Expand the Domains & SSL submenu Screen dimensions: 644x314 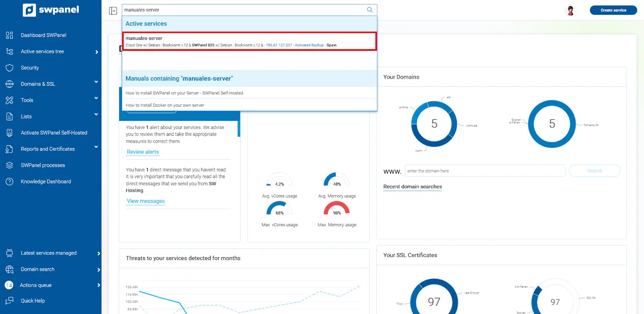click(x=96, y=82)
